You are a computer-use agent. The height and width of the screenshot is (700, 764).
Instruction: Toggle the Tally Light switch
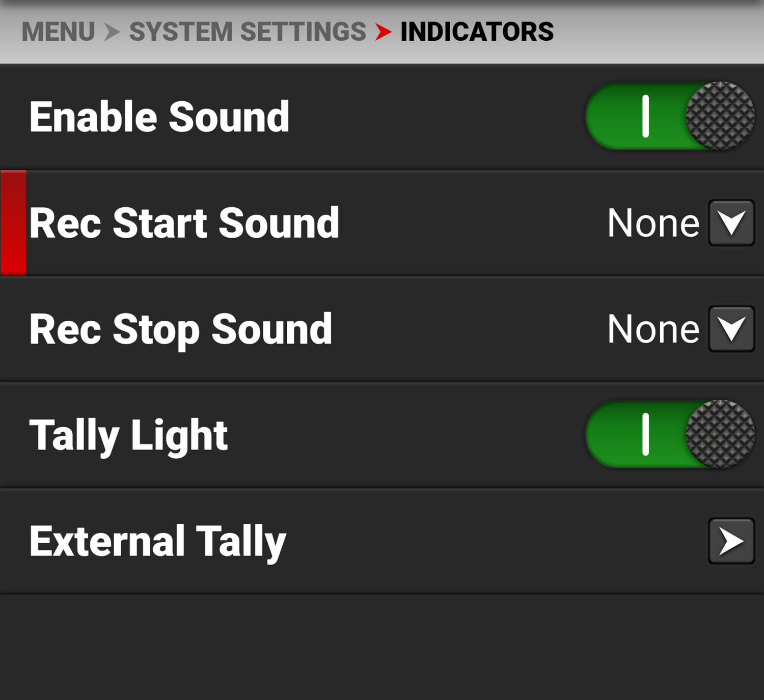(669, 434)
